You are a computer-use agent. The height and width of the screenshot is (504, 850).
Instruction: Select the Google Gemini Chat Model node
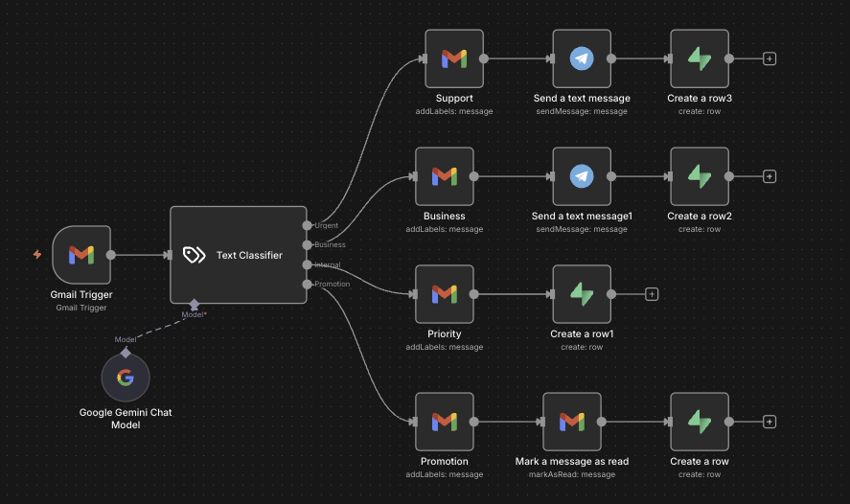pos(126,378)
